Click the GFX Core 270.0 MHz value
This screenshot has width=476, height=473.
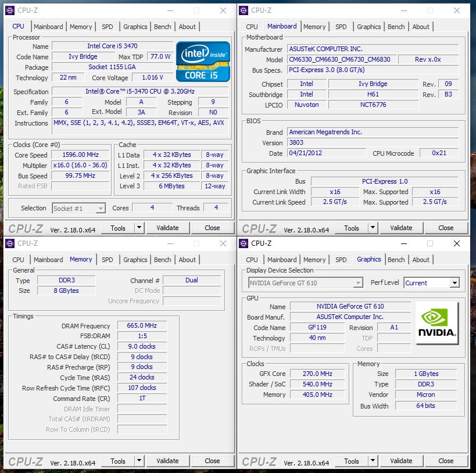317,374
